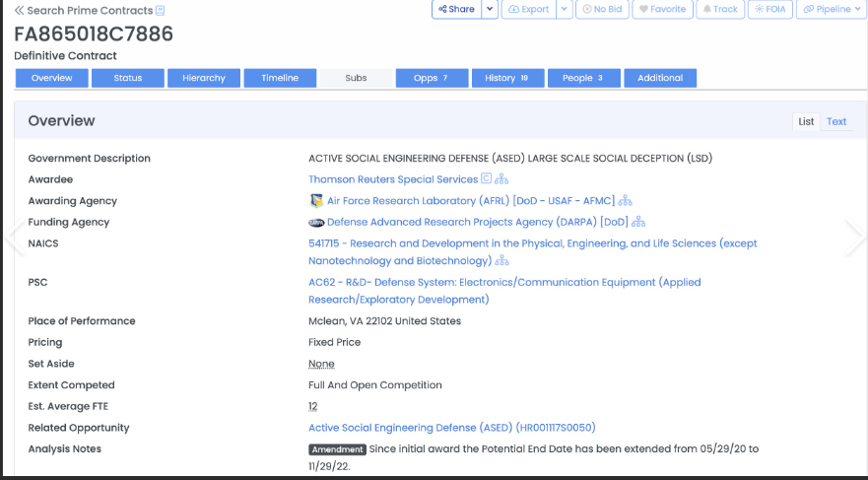The image size is (868, 480).
Task: Open the hierarchy icon next to DARPA
Action: [x=638, y=223]
